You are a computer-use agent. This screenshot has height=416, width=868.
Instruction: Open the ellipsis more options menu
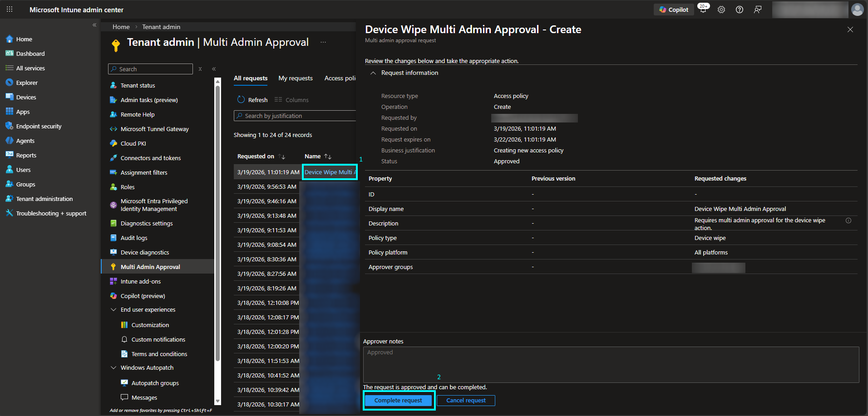(323, 42)
